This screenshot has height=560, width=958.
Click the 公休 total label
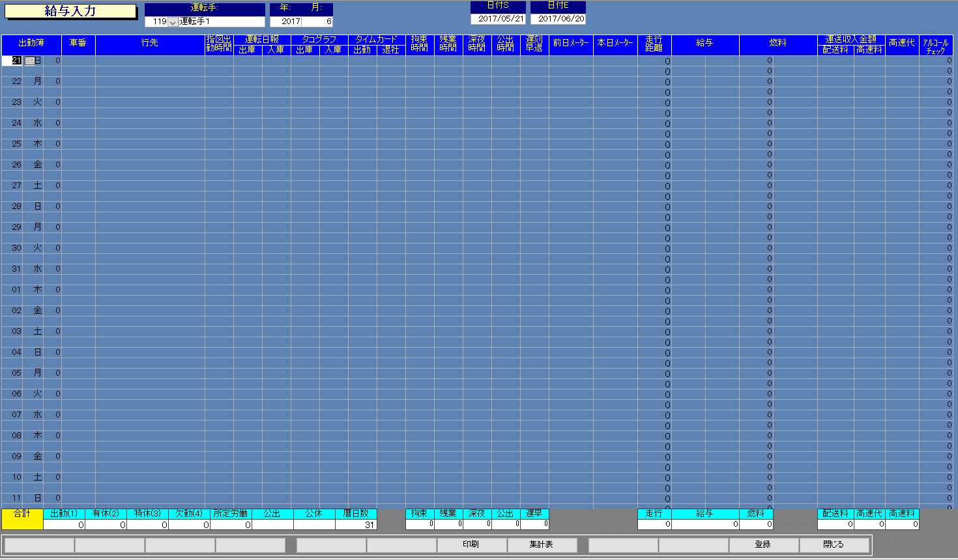point(315,514)
